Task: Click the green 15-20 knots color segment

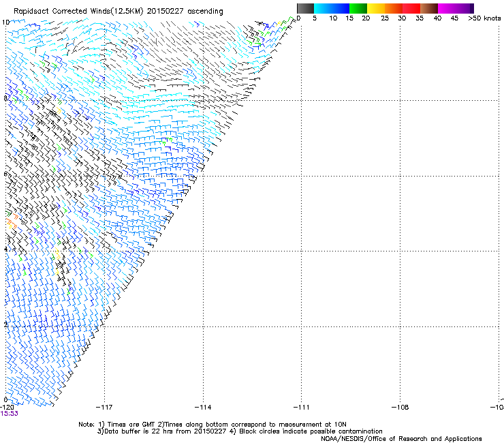Action: pos(358,8)
